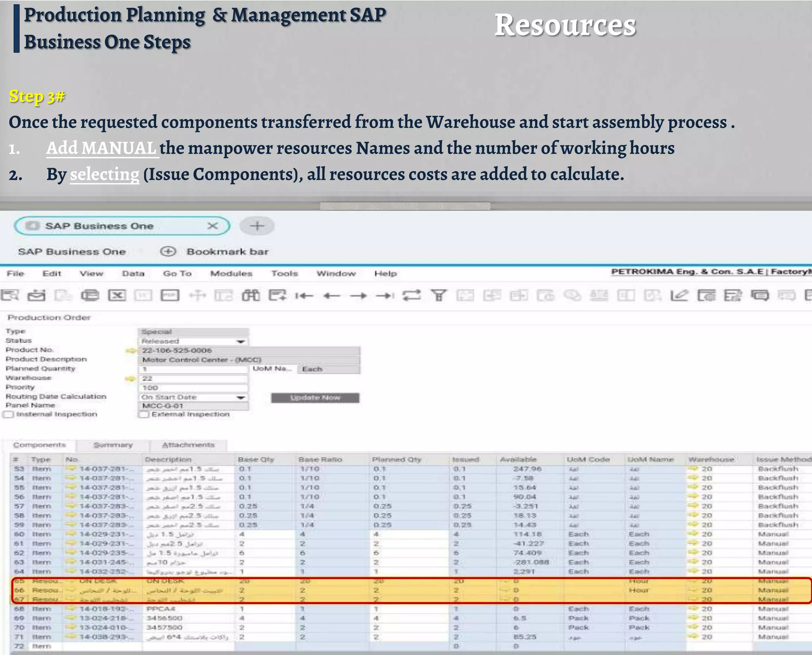Click the Add new record icon
This screenshot has width=812, height=655.
277,295
